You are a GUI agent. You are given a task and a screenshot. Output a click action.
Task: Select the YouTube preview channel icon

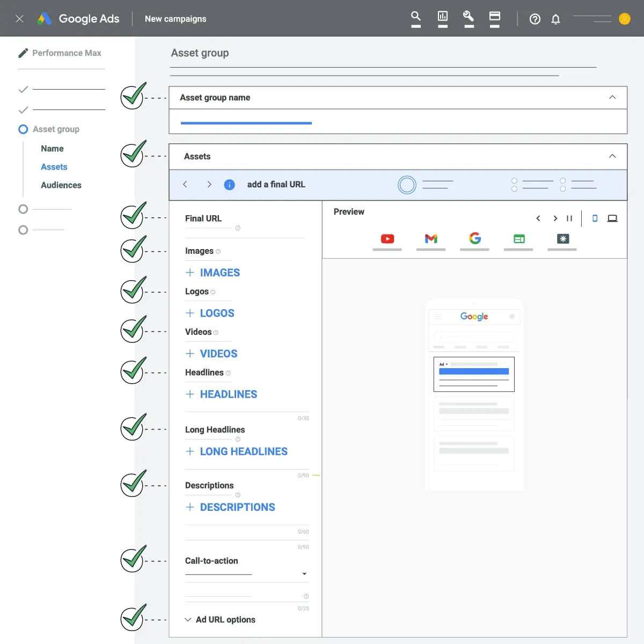point(387,239)
